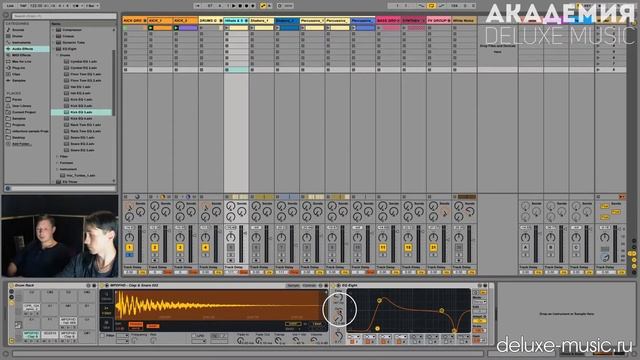Toggle the yellow Follow button in transport

point(263,6)
